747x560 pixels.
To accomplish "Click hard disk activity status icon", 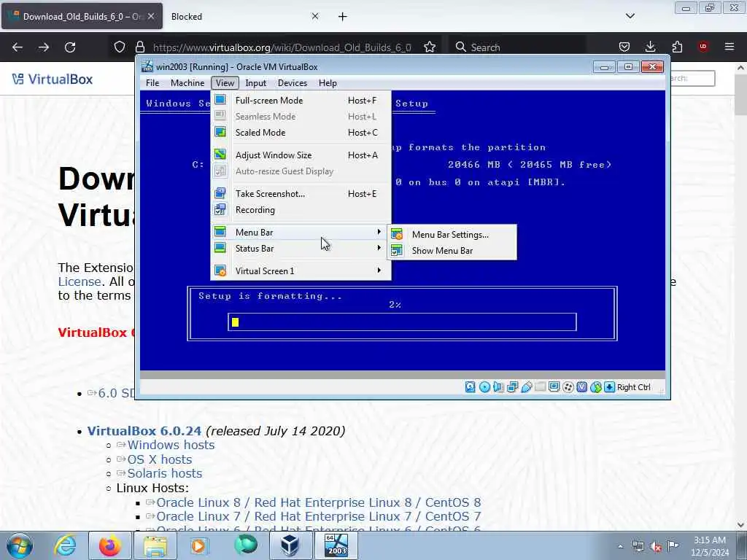I will click(x=471, y=387).
